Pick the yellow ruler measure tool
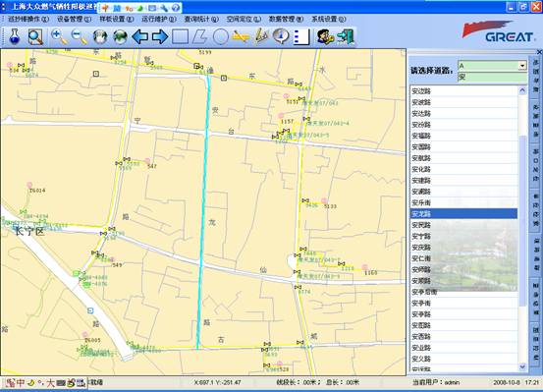This screenshot has width=543, height=392. pos(241,36)
